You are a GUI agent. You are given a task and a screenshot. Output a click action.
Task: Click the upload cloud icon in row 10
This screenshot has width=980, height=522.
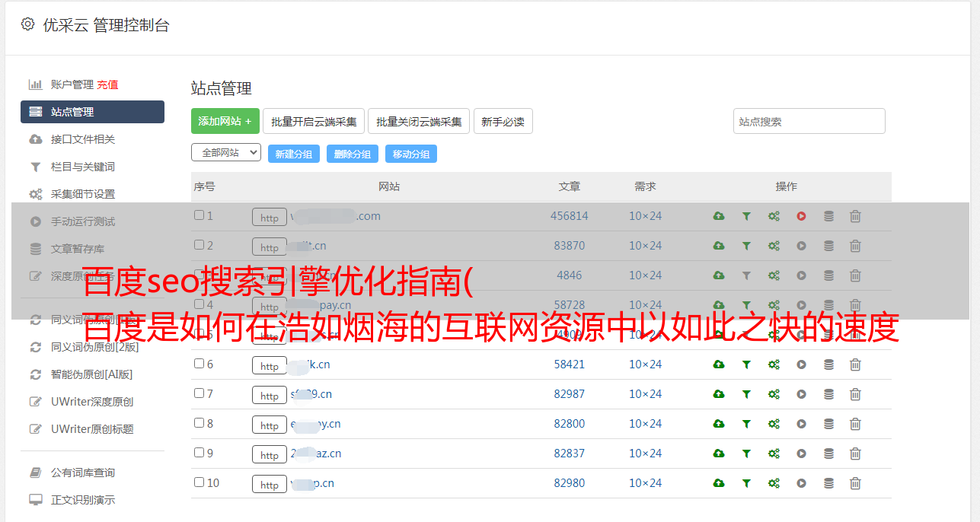(x=719, y=483)
